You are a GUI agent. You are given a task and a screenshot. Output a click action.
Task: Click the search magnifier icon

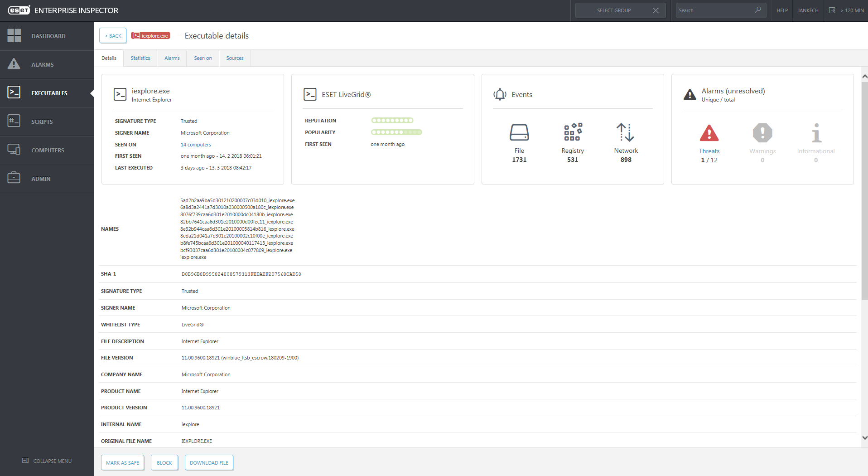coord(758,10)
